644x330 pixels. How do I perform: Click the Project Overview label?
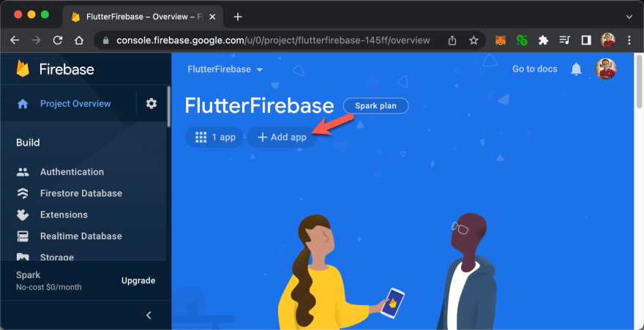click(x=75, y=104)
